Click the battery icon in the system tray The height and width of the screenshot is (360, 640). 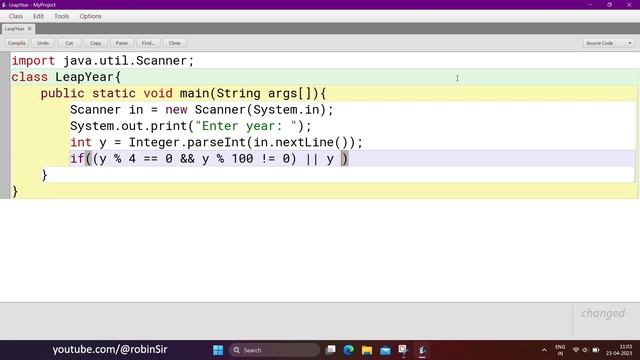(x=596, y=350)
